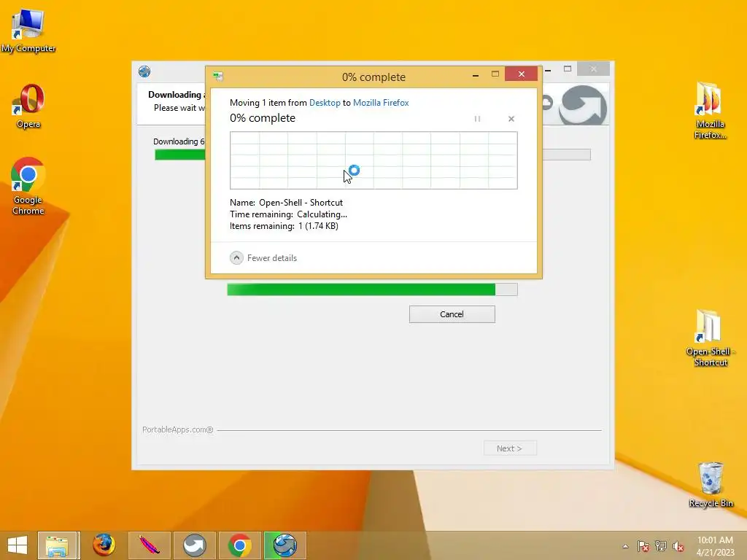This screenshot has height=560, width=747.
Task: Open the My Computer desktop icon
Action: [28, 31]
